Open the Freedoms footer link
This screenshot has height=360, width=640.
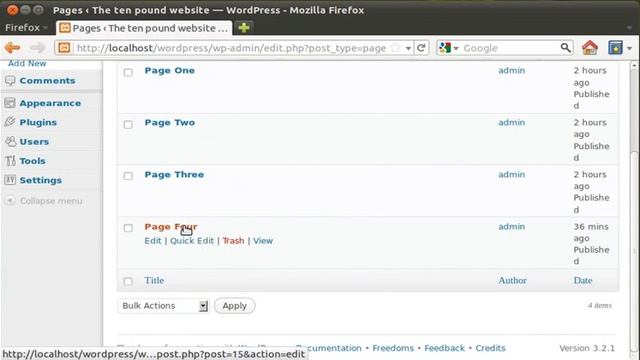393,348
